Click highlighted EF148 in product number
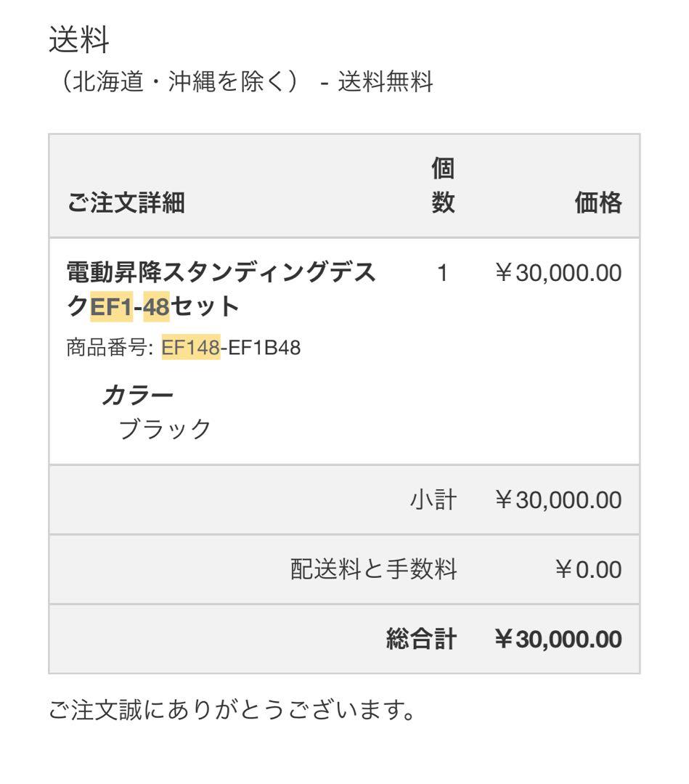 pyautogui.click(x=190, y=348)
